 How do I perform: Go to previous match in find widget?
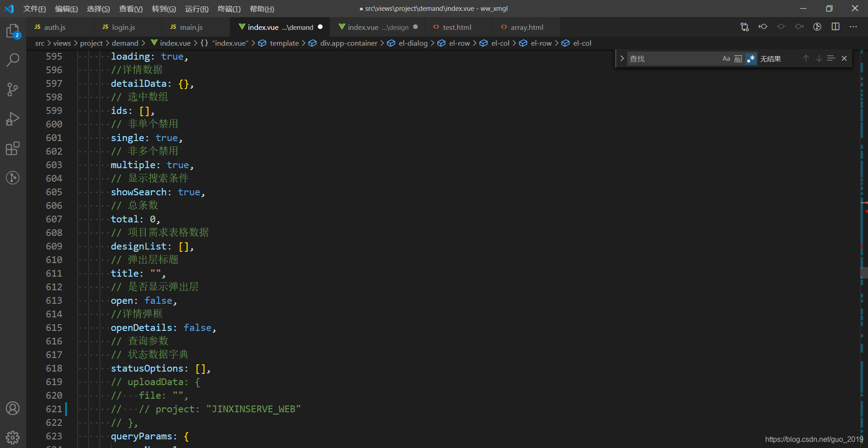(806, 58)
